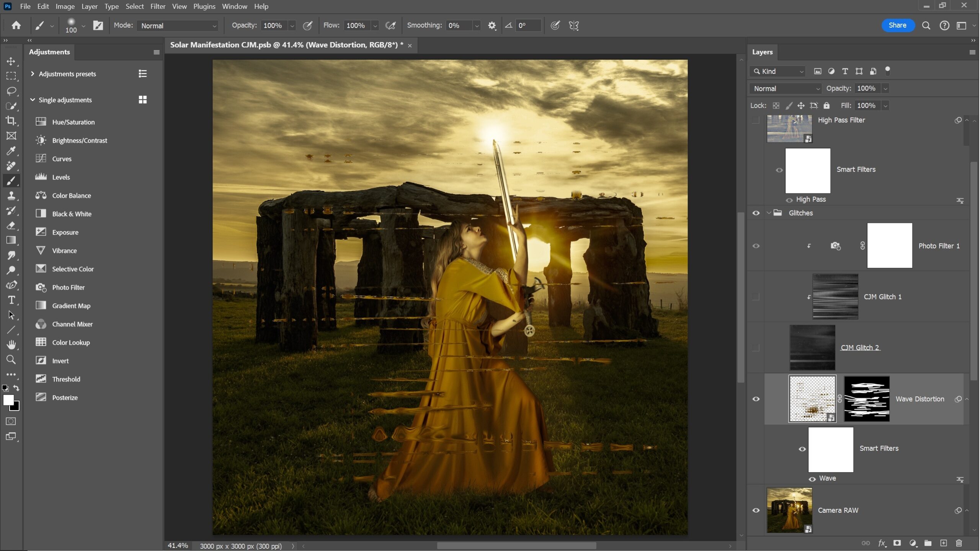Open the layer blend mode dropdown

[x=786, y=88]
